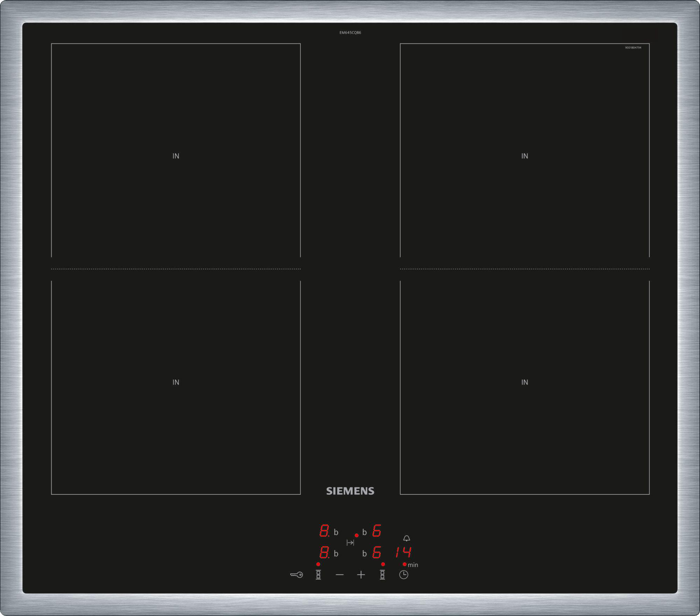Image resolution: width=700 pixels, height=616 pixels.
Task: Tap the plus symbol to raise power
Action: (x=361, y=575)
